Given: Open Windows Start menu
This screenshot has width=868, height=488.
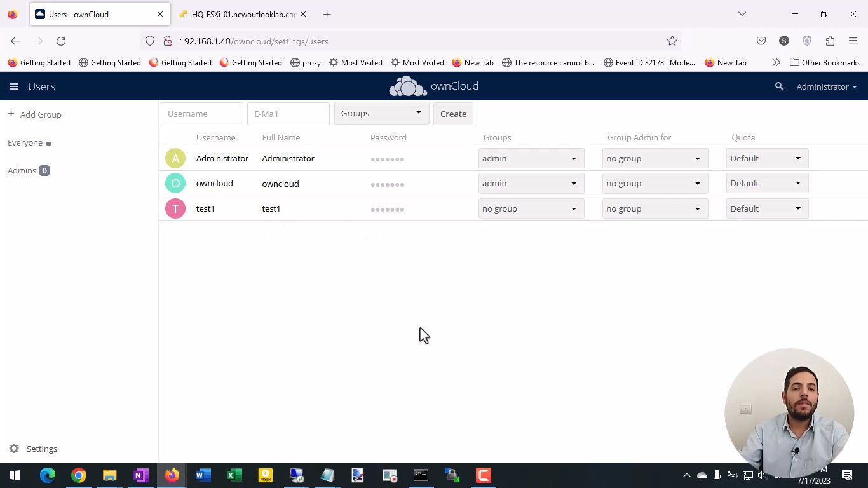Looking at the screenshot, I should [15, 475].
